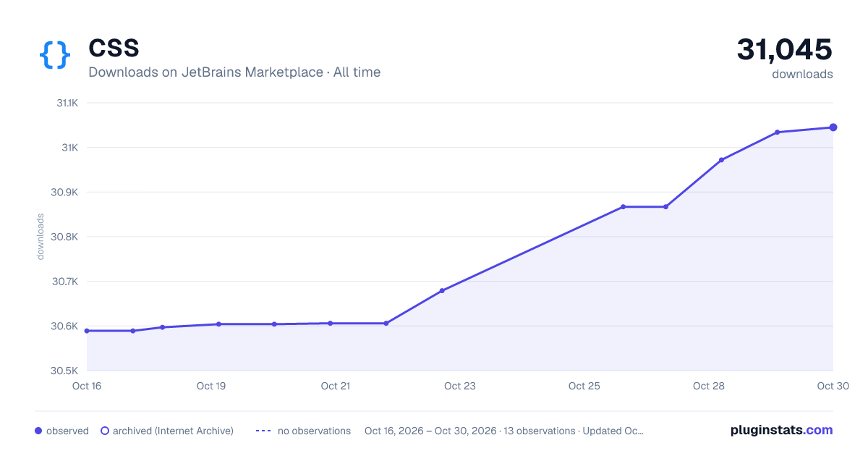Click the Oct 28 x-axis label
The width and height of the screenshot is (868, 456).
[x=709, y=386]
